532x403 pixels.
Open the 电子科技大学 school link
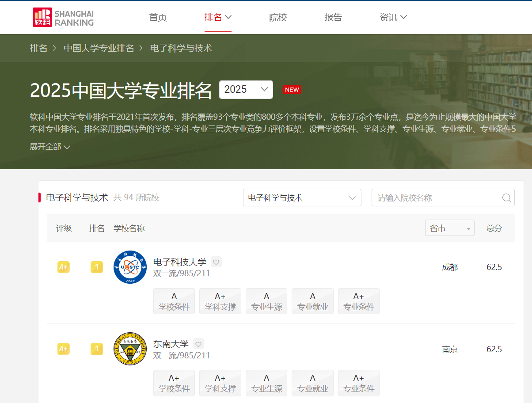(180, 262)
